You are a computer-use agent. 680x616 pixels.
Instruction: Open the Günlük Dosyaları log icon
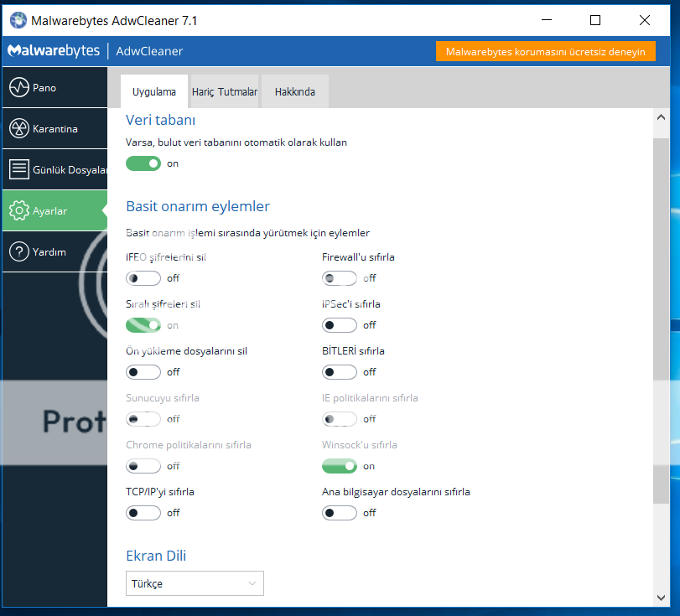point(18,170)
